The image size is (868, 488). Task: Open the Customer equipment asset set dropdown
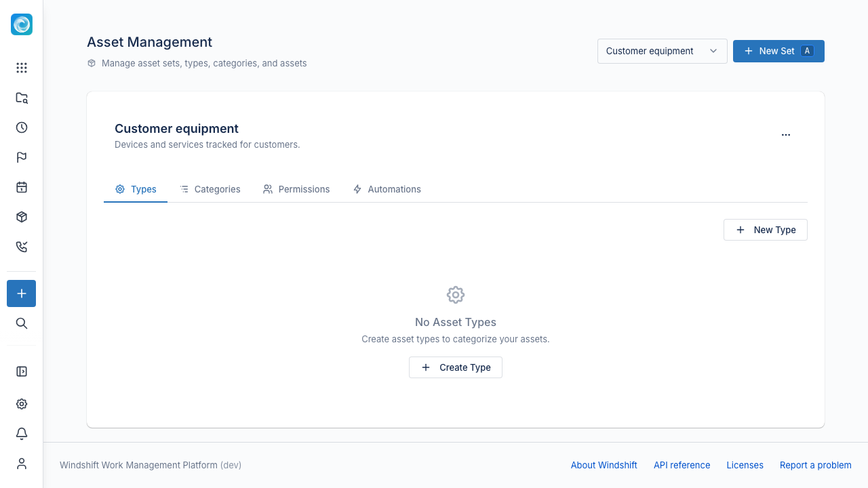pos(663,51)
